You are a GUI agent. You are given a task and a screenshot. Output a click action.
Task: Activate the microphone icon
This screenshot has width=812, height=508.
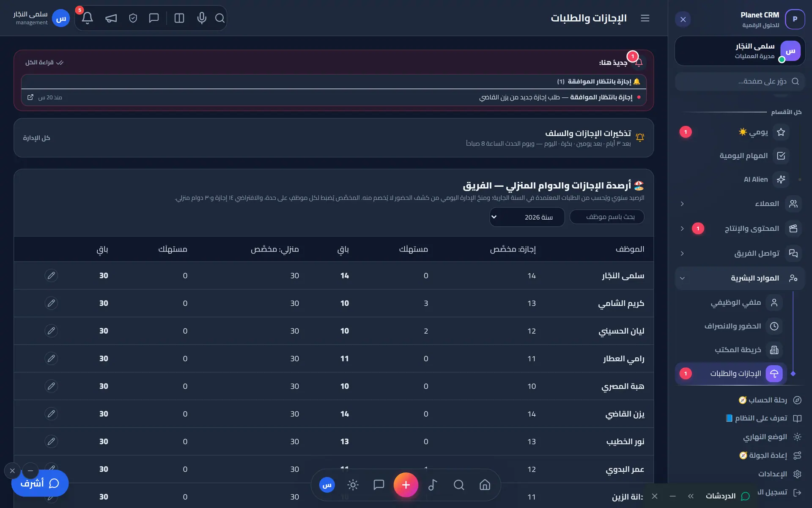pos(202,18)
